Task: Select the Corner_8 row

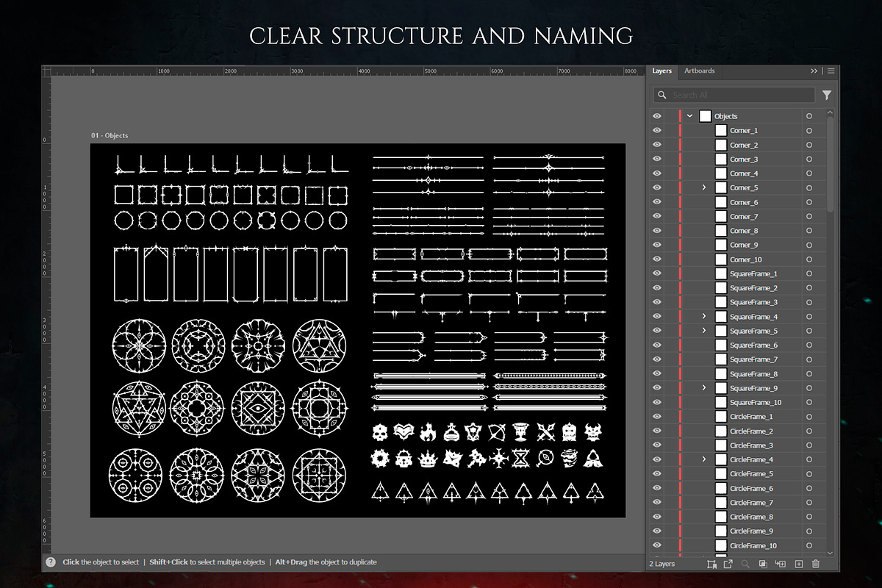Action: click(737, 231)
